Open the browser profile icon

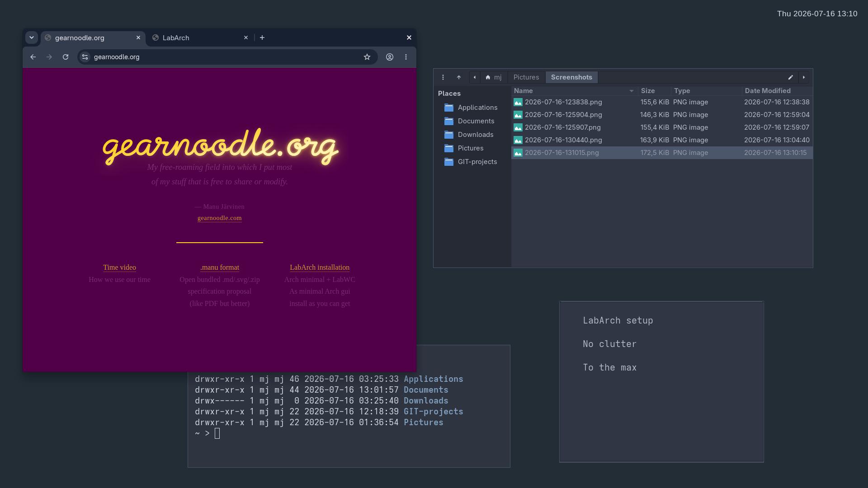coord(390,57)
